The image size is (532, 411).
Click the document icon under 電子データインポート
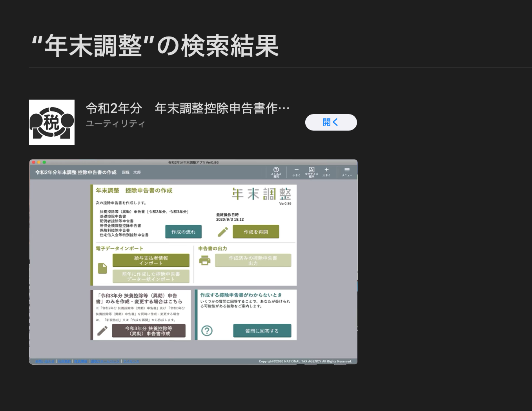click(x=102, y=268)
